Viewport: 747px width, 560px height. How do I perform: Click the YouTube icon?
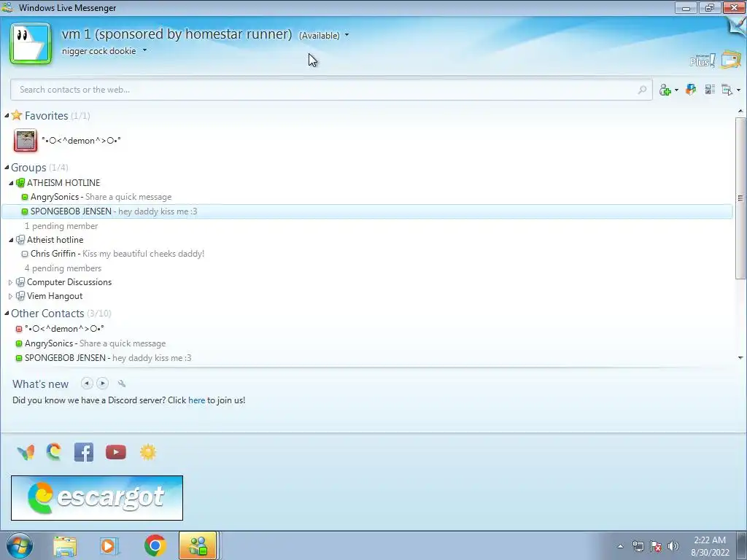pos(116,452)
